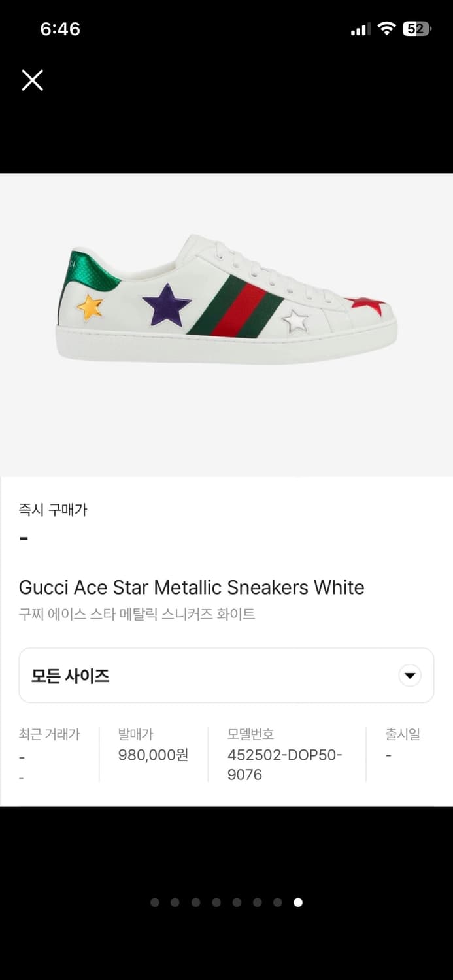Click the "Gucci Ace Star Metallic Sneakers White" title

click(192, 587)
